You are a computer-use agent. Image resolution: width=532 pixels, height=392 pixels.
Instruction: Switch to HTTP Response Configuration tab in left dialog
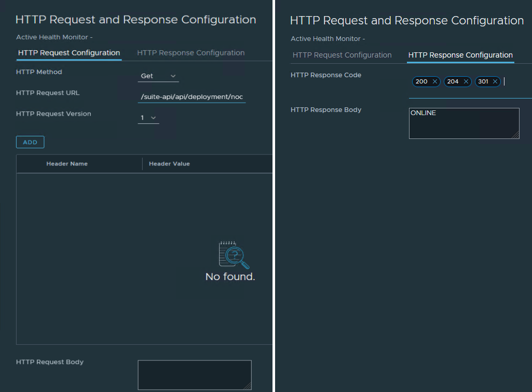[190, 53]
